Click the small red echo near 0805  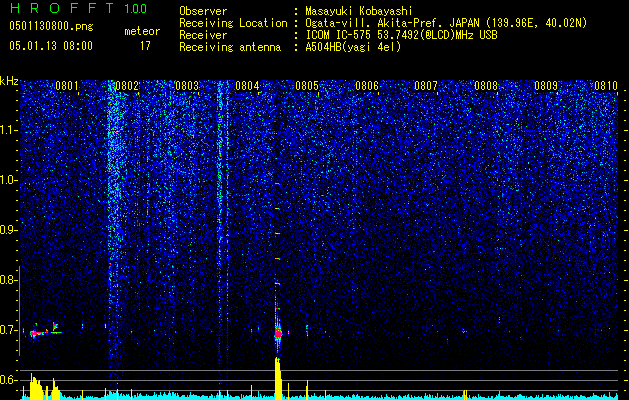307,331
